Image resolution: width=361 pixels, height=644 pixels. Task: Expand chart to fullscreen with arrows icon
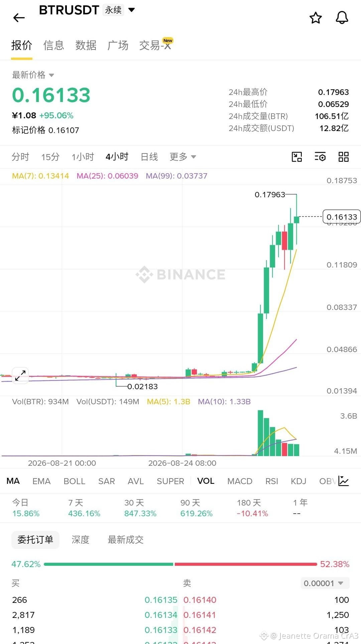[20, 375]
